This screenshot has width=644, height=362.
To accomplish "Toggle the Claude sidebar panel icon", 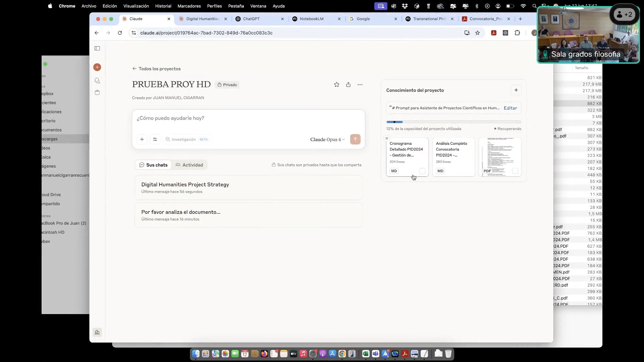I will 97,49.
